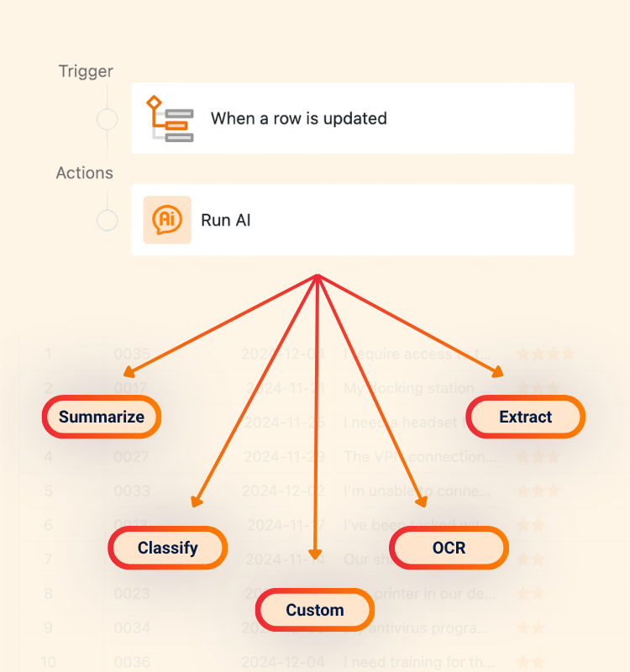630x672 pixels.
Task: Pick the Classify AI option
Action: (168, 549)
